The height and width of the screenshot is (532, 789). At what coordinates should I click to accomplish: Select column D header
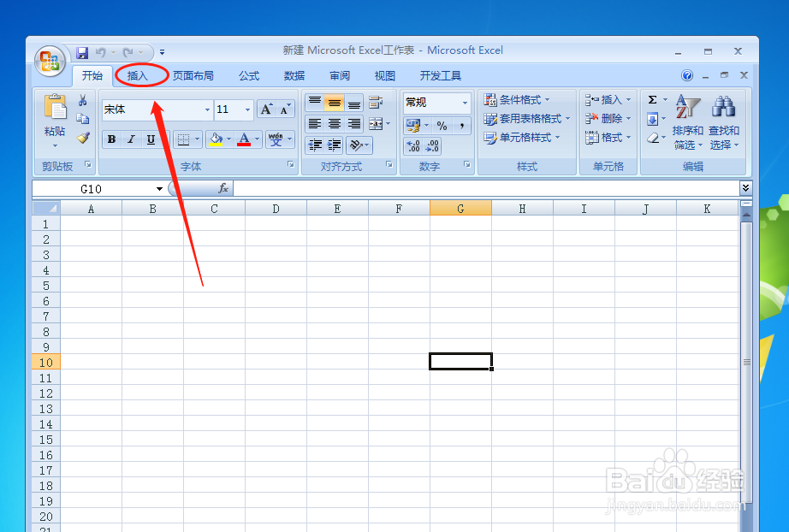[276, 209]
